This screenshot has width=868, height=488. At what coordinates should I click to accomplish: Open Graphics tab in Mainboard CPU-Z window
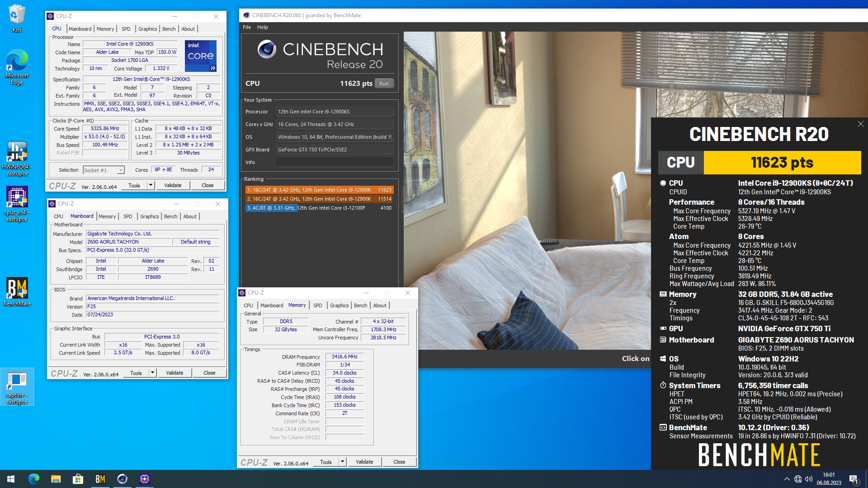coord(149,216)
